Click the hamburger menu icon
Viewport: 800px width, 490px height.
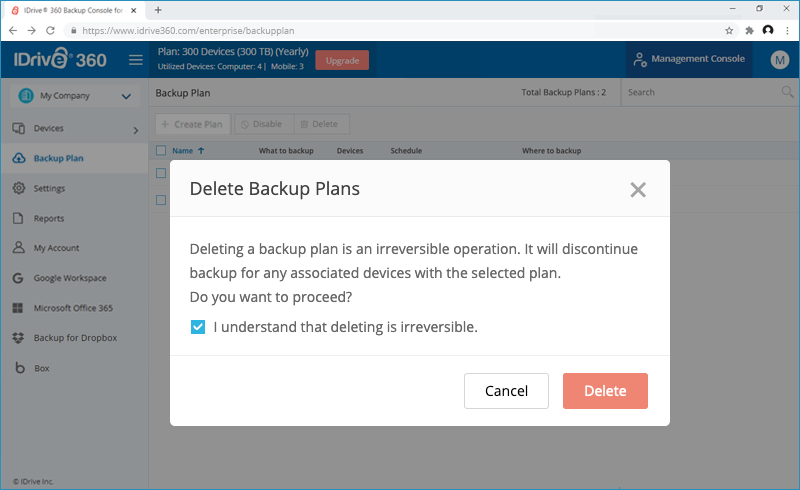[x=136, y=60]
